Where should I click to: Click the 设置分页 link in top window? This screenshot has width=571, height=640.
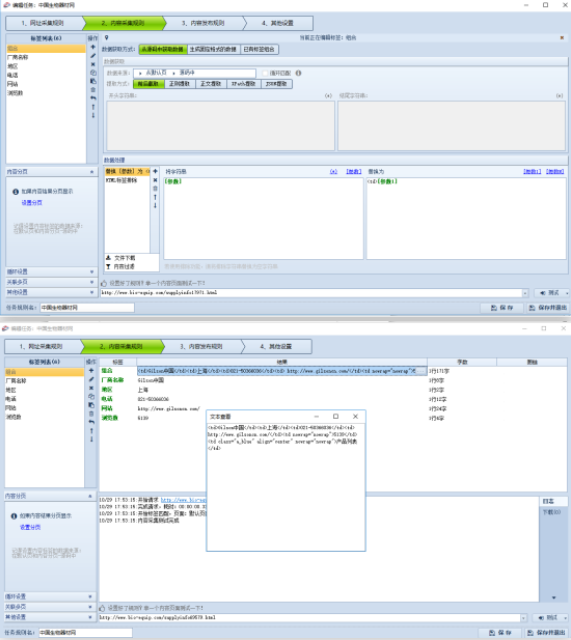[x=32, y=203]
